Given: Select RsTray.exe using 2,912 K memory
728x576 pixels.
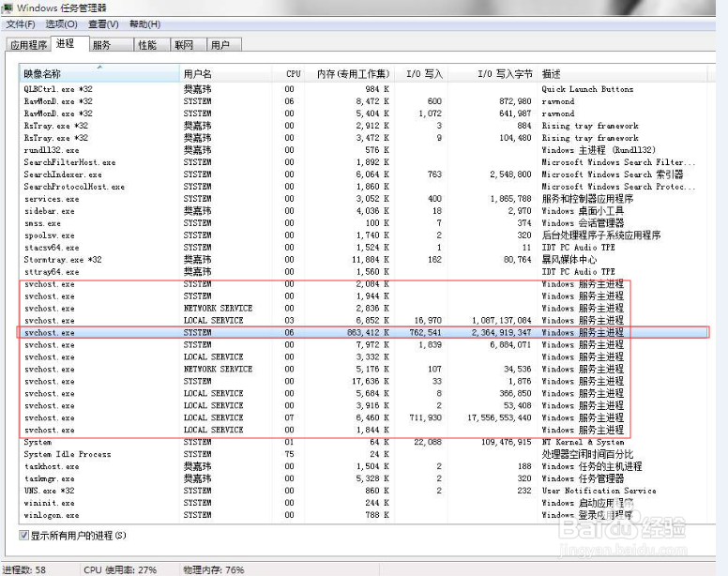Looking at the screenshot, I should pos(363,126).
